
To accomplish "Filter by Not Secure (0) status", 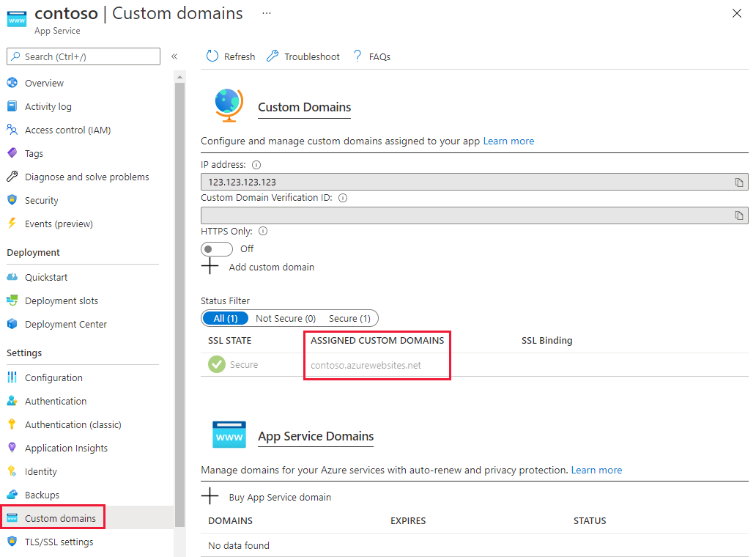I will [286, 318].
